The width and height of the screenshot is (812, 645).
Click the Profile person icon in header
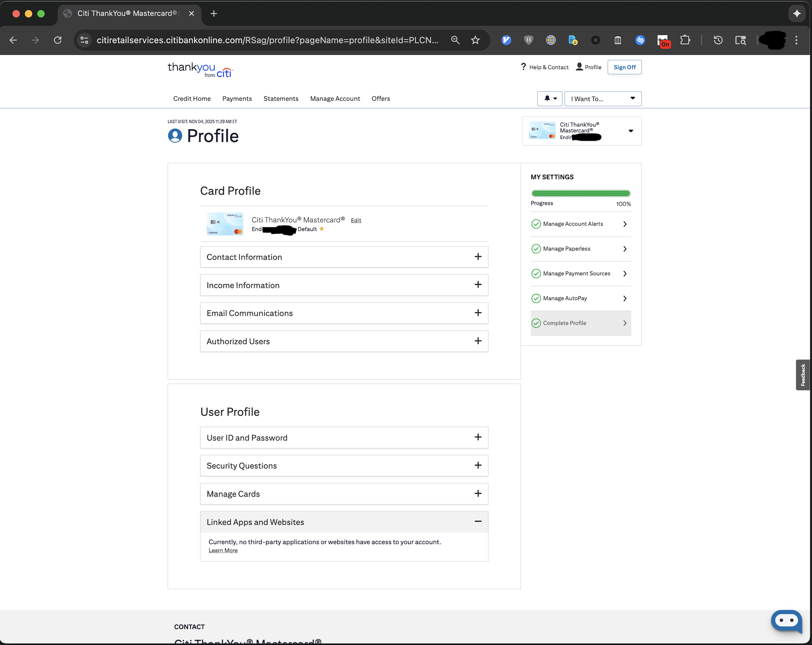579,67
